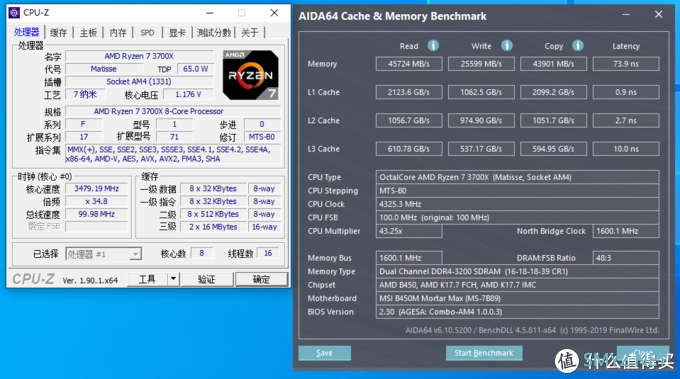The image size is (680, 379).
Task: Click the L3 Cache Copy value 594.95 GB/s
Action: (x=553, y=149)
